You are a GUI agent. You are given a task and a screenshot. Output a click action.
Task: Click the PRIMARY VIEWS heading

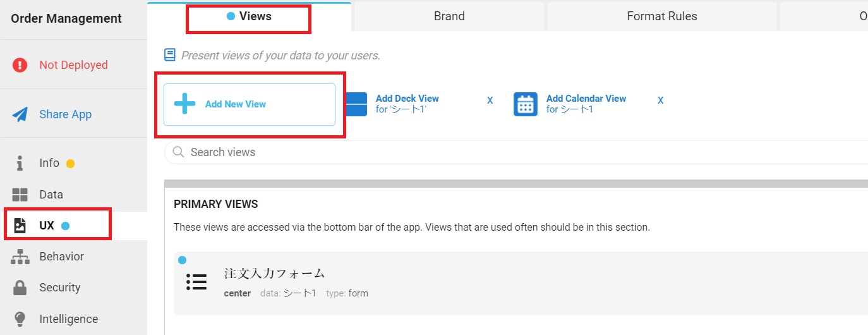(215, 204)
